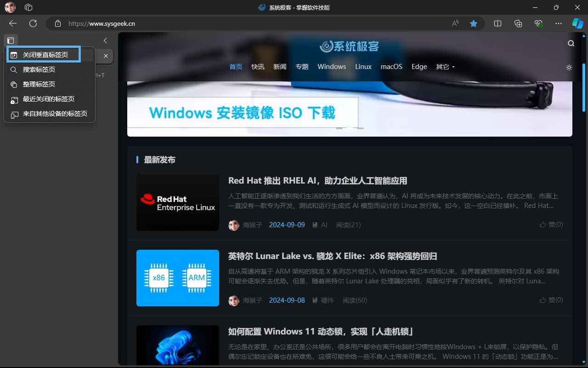The height and width of the screenshot is (368, 588).
Task: Open the Windows 11 动态锁 article thumbnail
Action: [x=178, y=345]
